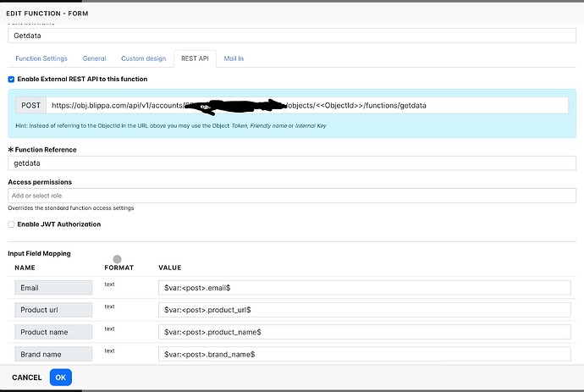Enable JWT Authorization checkbox
584x392 pixels.
[x=11, y=224]
